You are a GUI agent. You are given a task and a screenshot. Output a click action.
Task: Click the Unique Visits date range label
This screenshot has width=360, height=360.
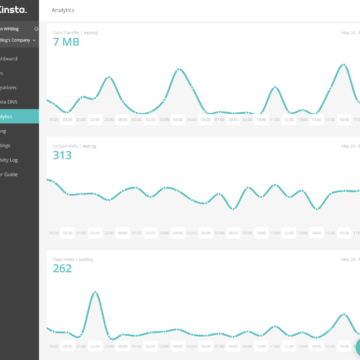pos(350,146)
